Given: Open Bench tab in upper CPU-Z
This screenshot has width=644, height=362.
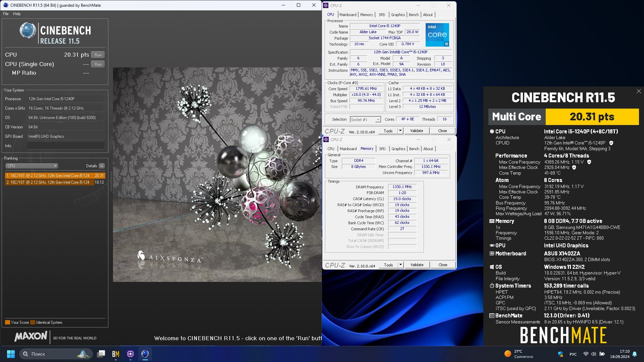Looking at the screenshot, I should coord(414,15).
